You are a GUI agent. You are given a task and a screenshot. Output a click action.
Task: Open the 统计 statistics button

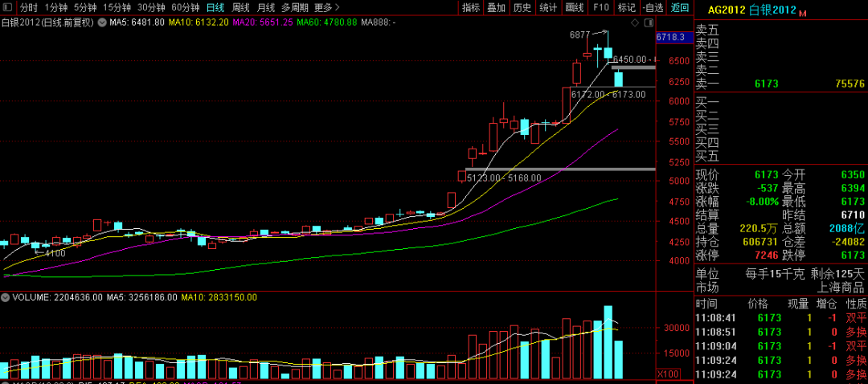point(548,8)
